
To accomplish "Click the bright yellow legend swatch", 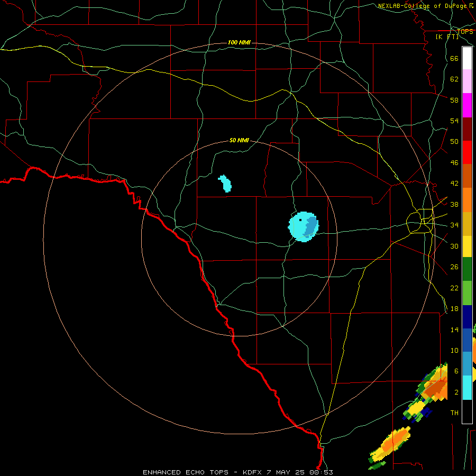I will point(467,246).
